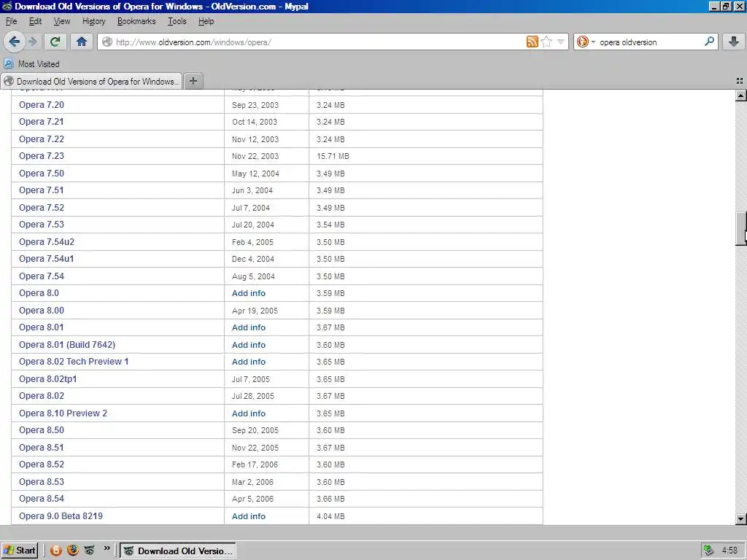Click the 4:58 taskbar clock

[x=729, y=551]
